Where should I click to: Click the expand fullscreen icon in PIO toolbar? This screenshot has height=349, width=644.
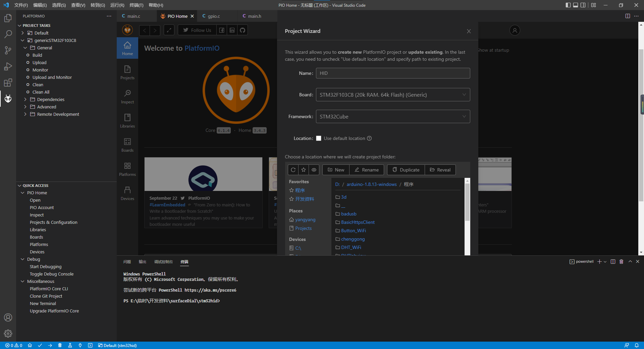pyautogui.click(x=169, y=30)
